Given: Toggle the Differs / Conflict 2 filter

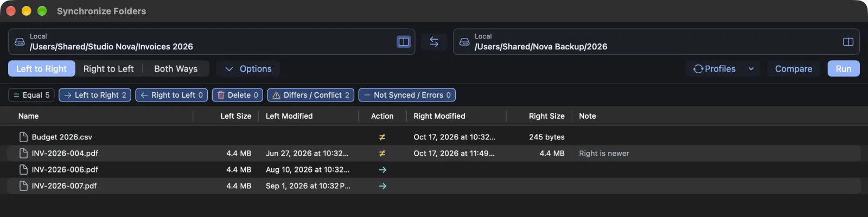Looking at the screenshot, I should tap(311, 95).
